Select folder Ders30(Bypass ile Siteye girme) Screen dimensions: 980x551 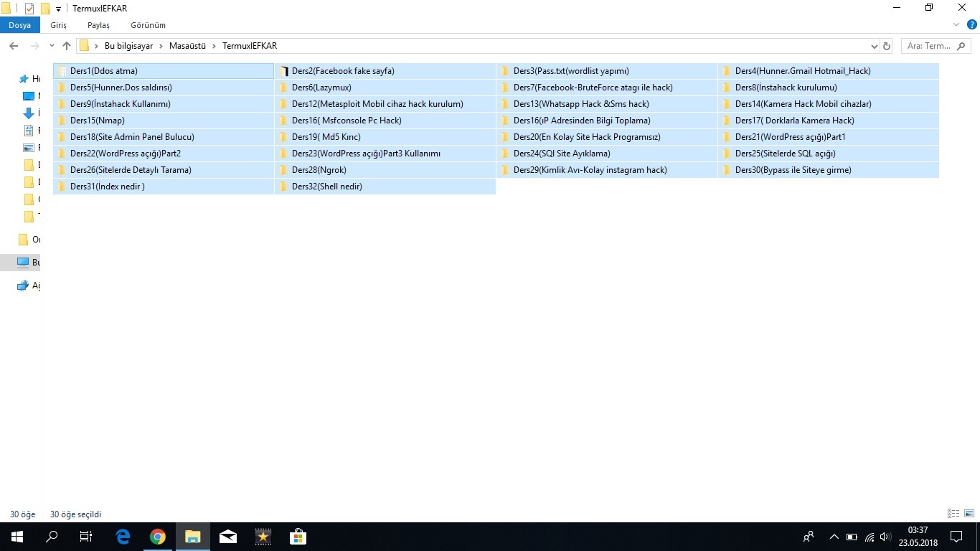point(829,170)
